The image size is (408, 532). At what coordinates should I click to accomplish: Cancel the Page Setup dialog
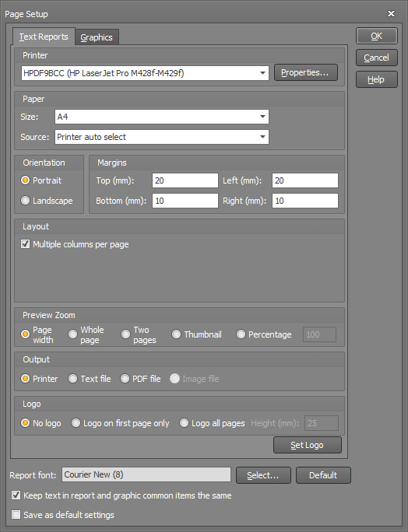click(x=376, y=58)
